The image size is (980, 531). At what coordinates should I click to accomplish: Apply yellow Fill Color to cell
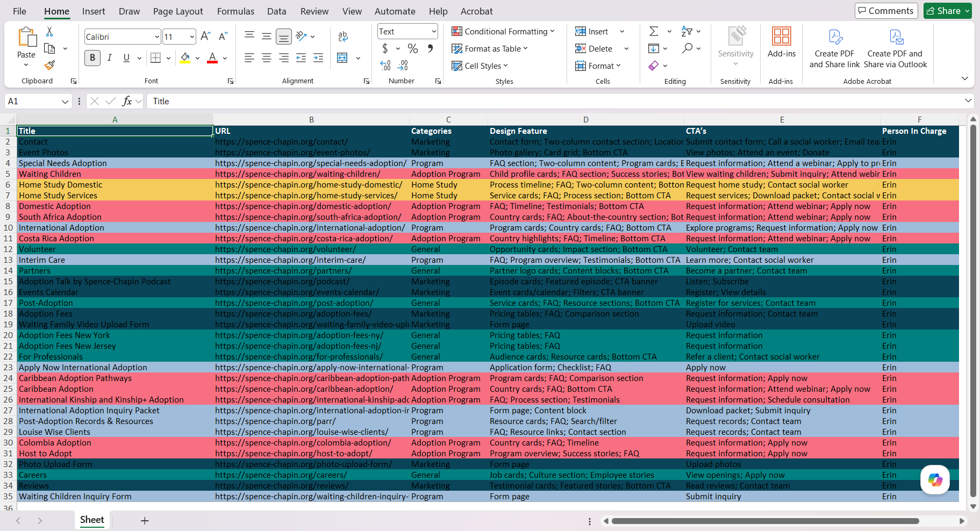(x=185, y=58)
